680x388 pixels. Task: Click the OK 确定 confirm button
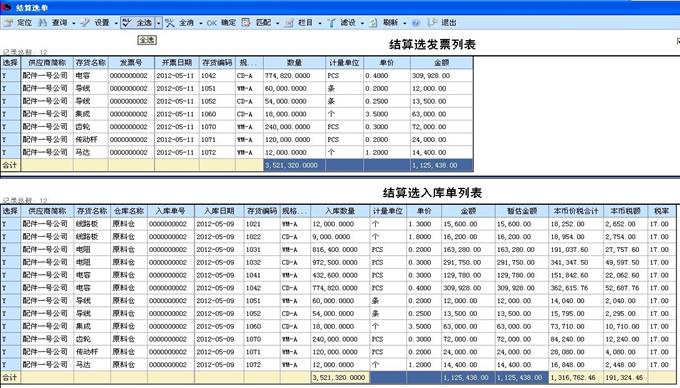point(221,23)
